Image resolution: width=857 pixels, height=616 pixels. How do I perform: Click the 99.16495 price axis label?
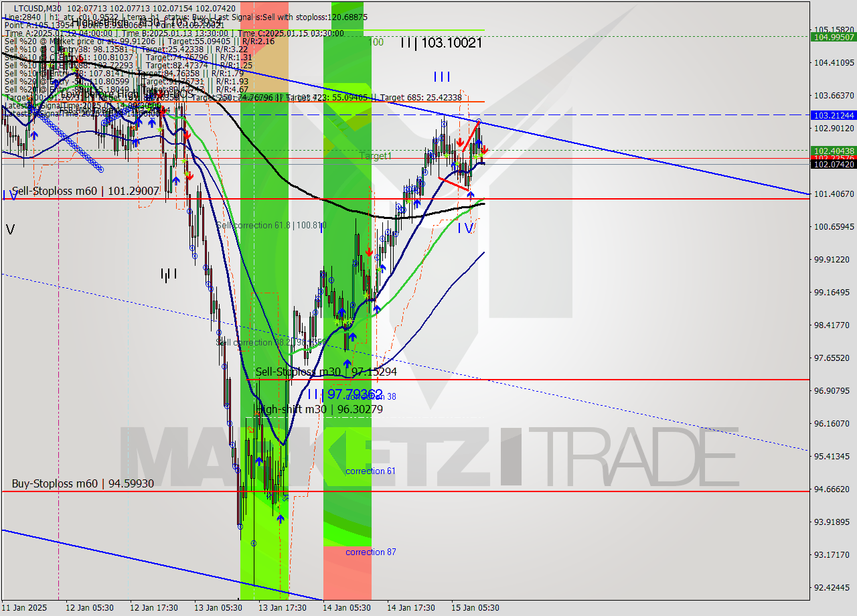click(x=831, y=292)
